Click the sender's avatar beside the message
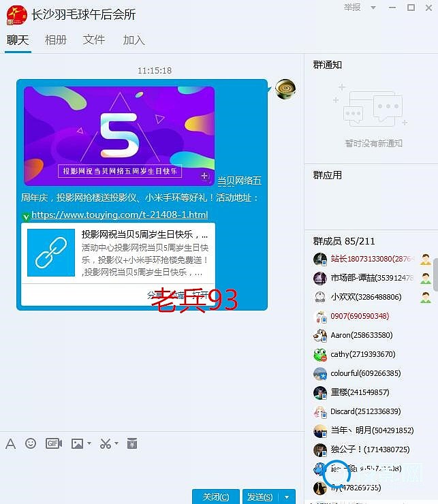 [285, 89]
